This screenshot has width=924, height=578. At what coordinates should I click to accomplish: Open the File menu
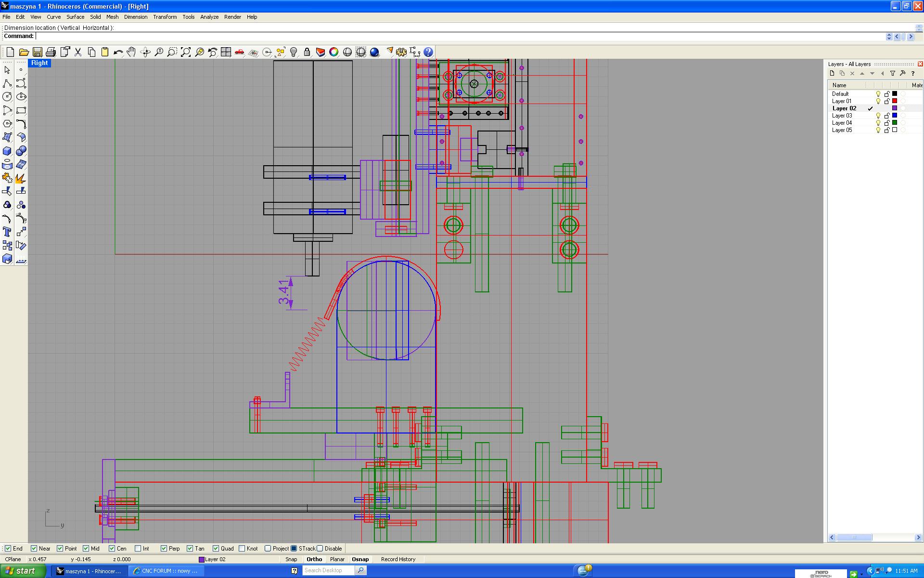[x=6, y=17]
